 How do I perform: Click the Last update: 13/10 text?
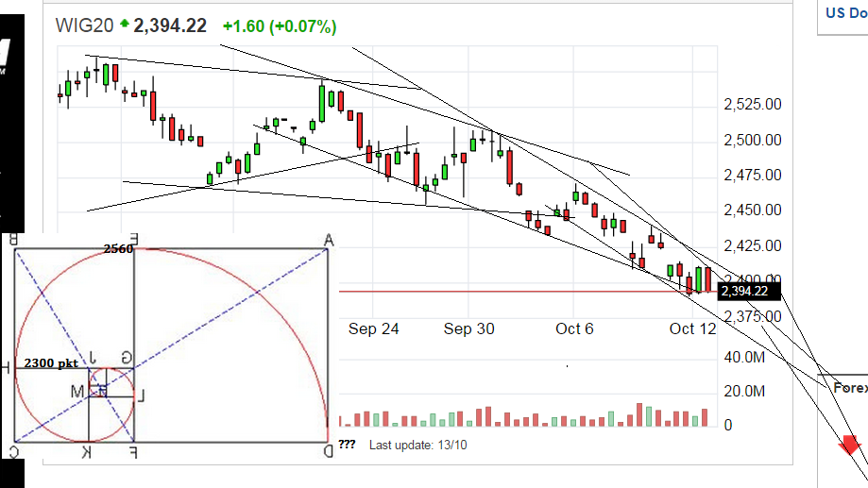point(417,445)
